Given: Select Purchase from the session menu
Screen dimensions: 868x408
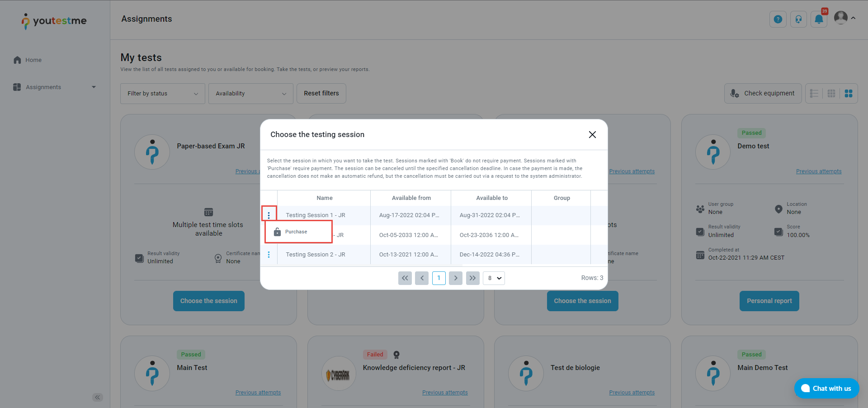Looking at the screenshot, I should pos(296,232).
